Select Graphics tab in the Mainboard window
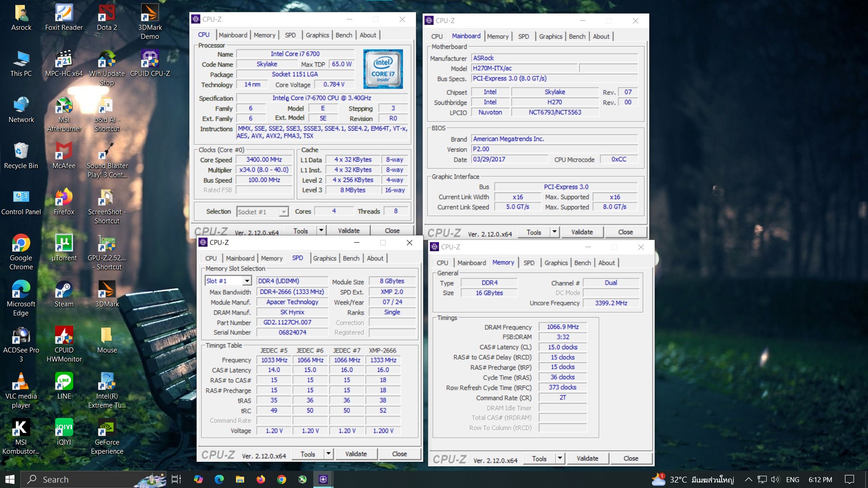Screen dimensions: 868x488 pyautogui.click(x=551, y=36)
